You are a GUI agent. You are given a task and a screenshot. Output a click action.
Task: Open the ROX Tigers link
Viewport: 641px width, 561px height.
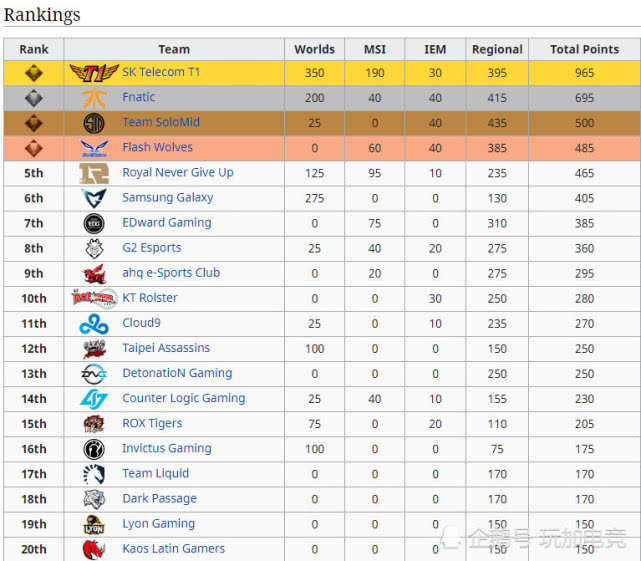[152, 423]
